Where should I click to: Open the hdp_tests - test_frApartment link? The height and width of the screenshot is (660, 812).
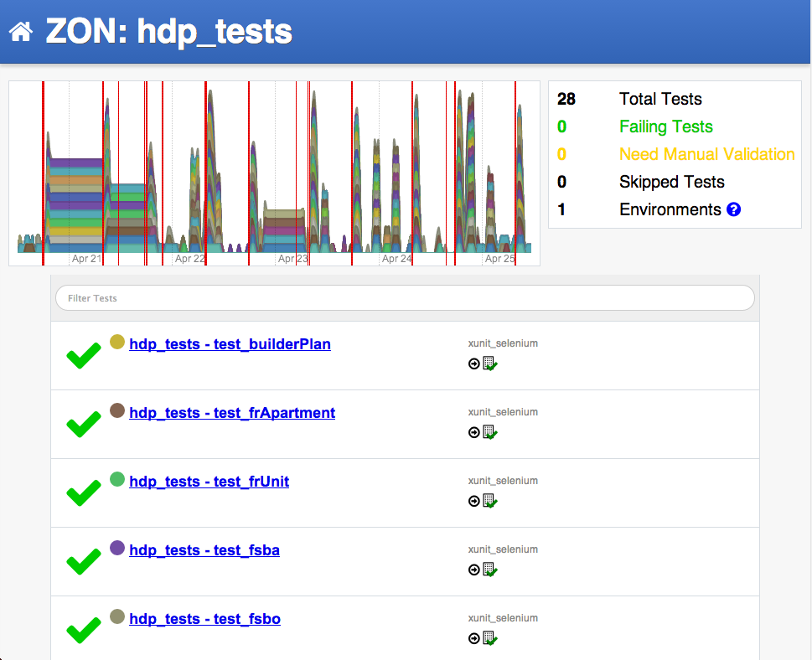[x=232, y=413]
